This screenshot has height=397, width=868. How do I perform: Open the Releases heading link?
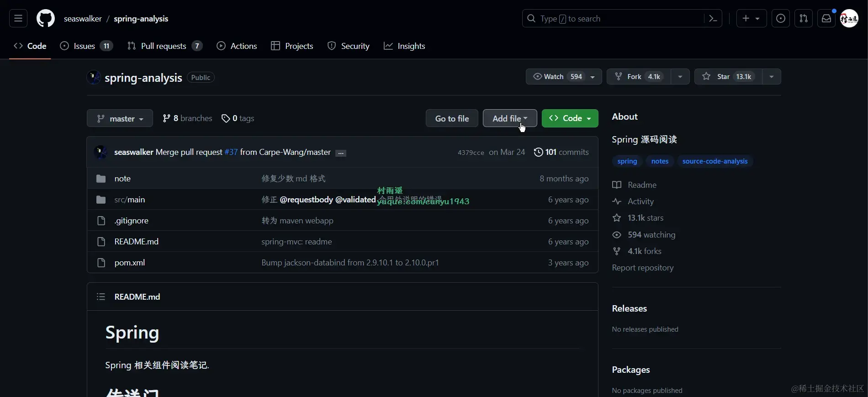click(630, 308)
